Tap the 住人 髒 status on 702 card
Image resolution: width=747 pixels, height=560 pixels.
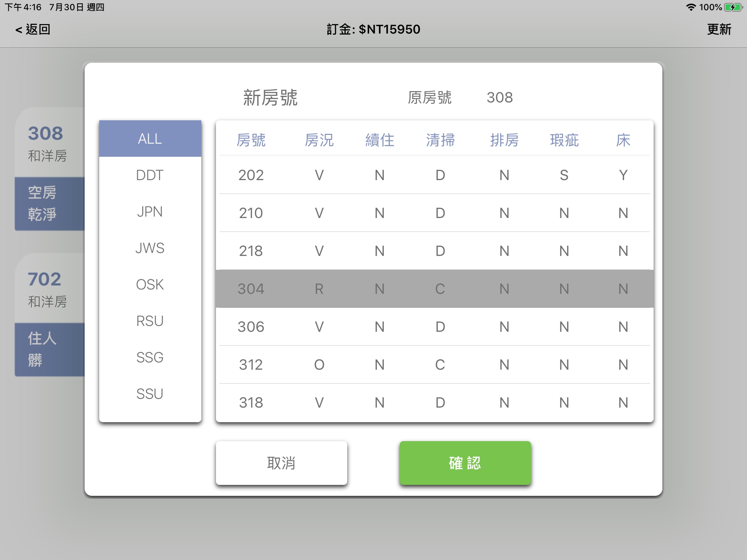pos(50,349)
